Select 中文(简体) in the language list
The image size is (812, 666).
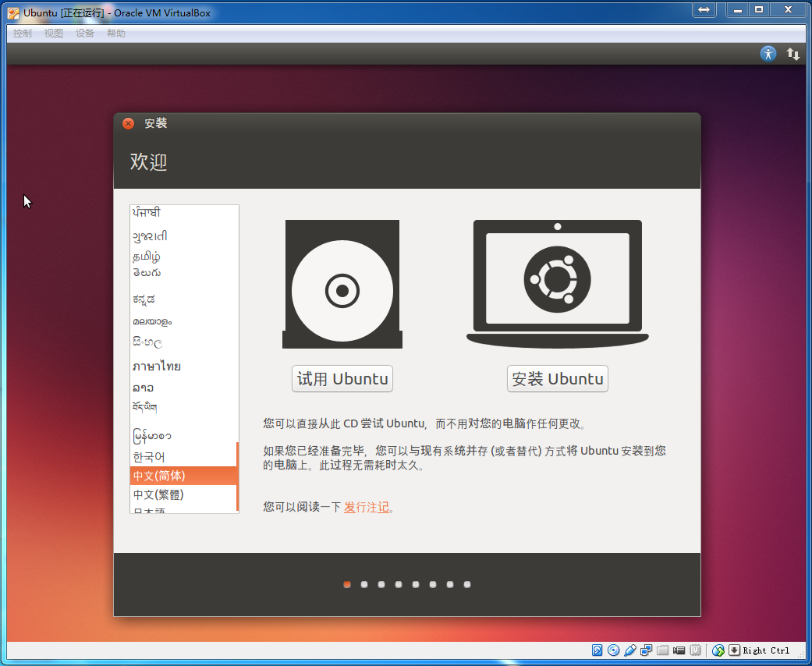(x=183, y=476)
